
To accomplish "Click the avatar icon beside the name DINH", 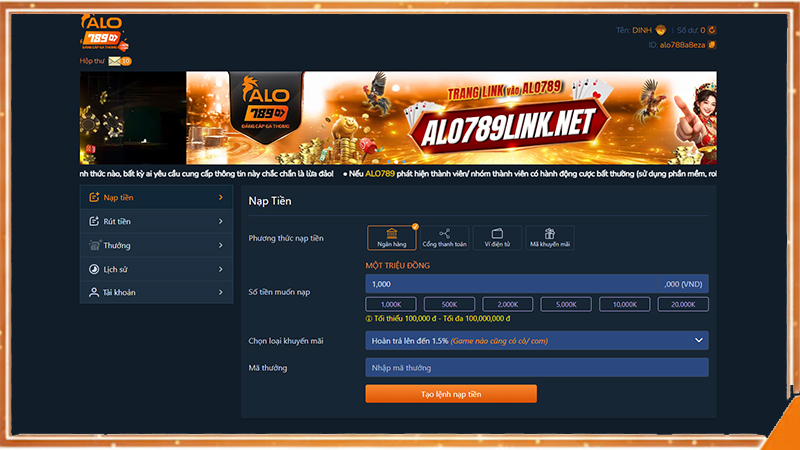I will coord(661,30).
